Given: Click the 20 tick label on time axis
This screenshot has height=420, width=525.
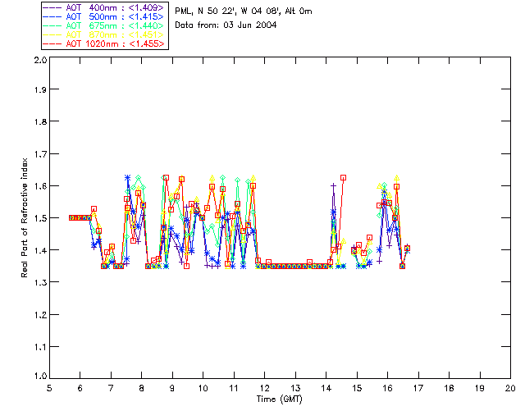Looking at the screenshot, I should coord(510,388).
